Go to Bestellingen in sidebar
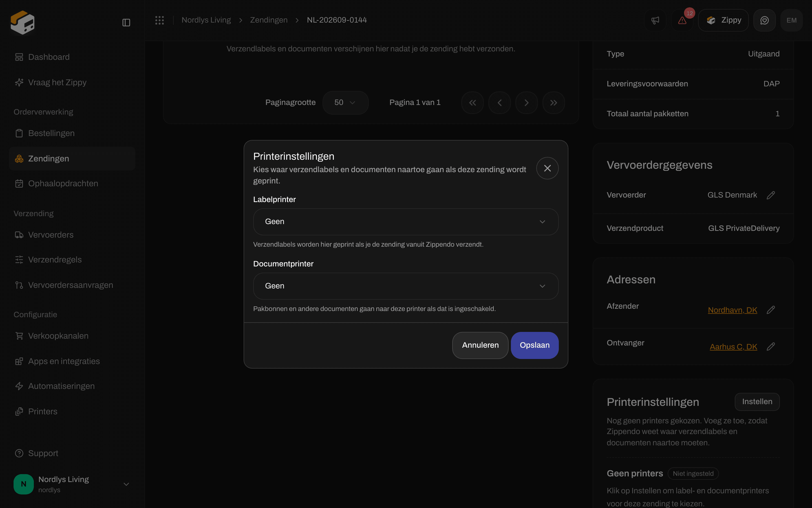Viewport: 812px width, 508px height. (72, 133)
